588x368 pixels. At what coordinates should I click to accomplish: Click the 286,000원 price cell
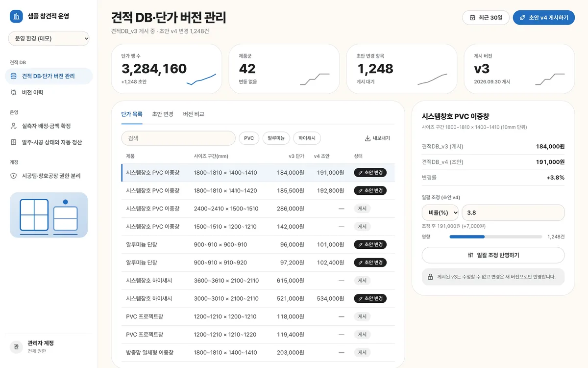click(291, 209)
